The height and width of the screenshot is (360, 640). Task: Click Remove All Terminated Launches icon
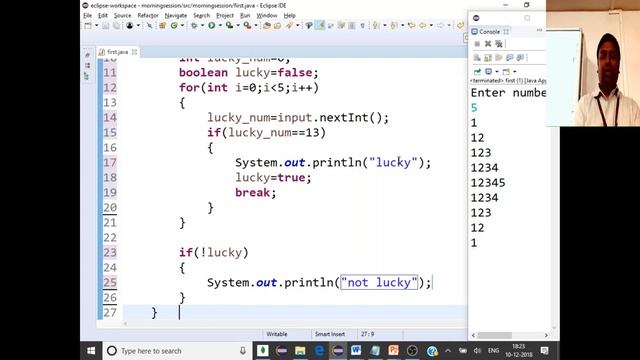click(498, 44)
